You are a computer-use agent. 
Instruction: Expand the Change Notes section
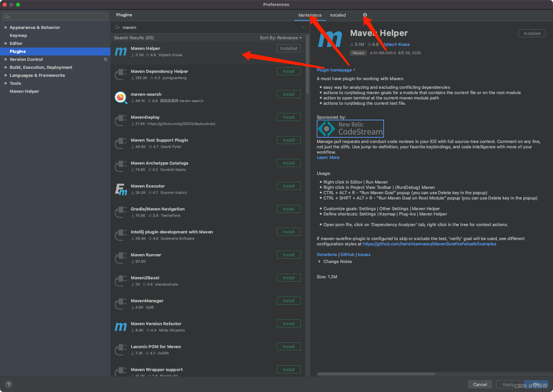tap(319, 261)
